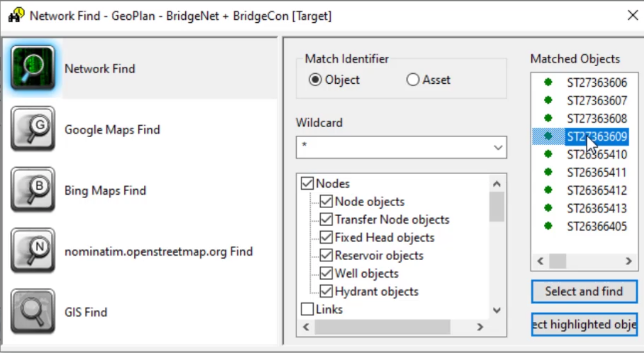This screenshot has width=644, height=353.
Task: Open the Google Maps Find icon
Action: point(33,129)
